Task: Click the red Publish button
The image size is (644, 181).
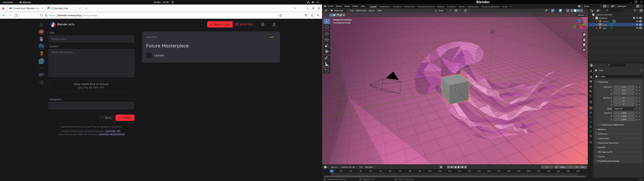Action: click(125, 118)
